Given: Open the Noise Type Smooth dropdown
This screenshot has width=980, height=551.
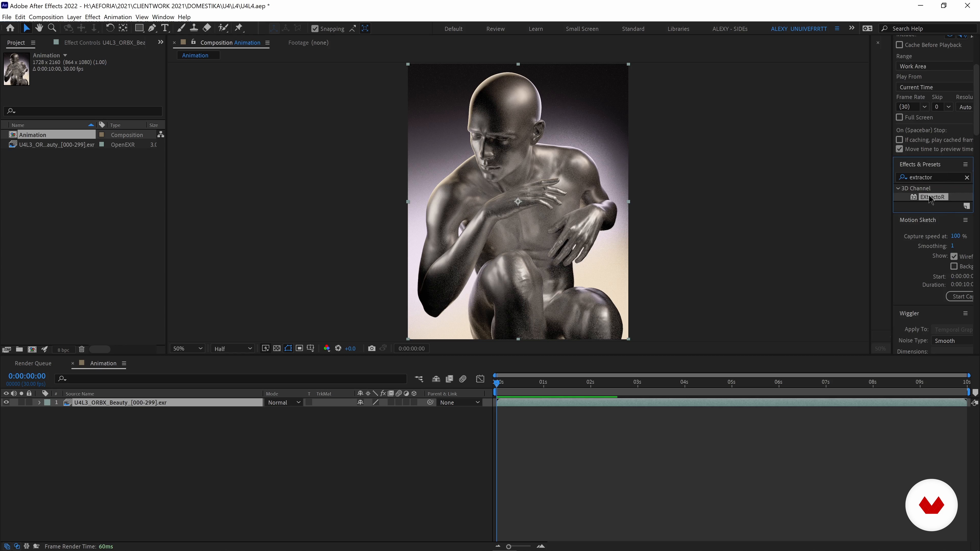Looking at the screenshot, I should (x=952, y=341).
